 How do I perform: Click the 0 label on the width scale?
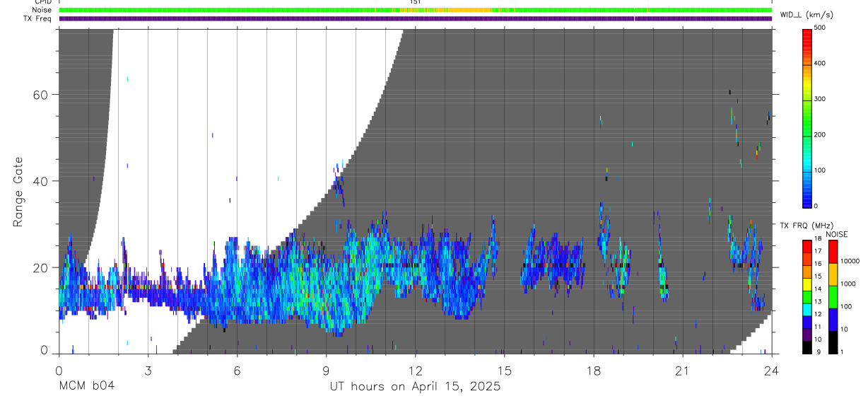(x=816, y=206)
